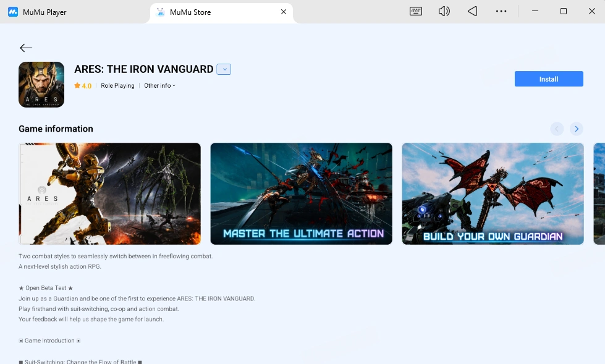Click the 'A next-level stylish action RPG' text
The width and height of the screenshot is (605, 364).
click(60, 267)
